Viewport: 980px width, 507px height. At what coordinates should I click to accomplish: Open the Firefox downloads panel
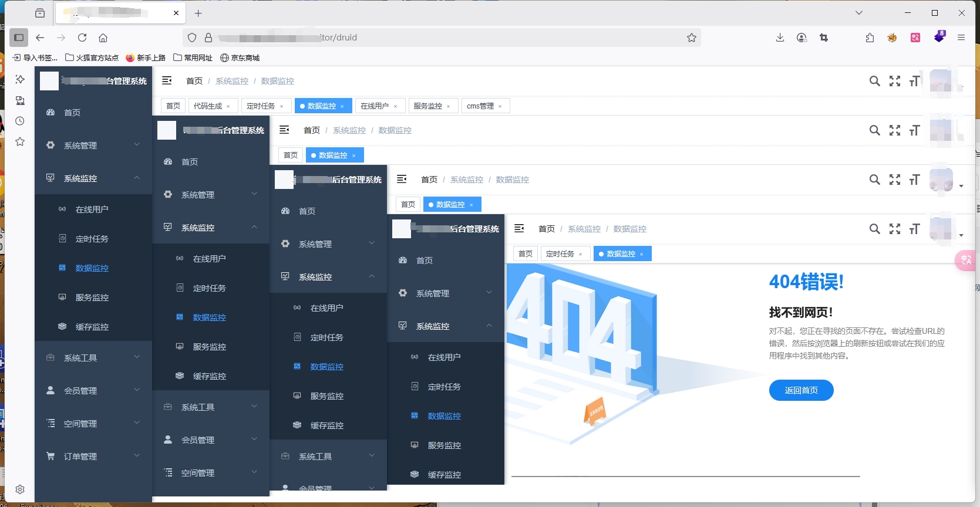(x=780, y=38)
